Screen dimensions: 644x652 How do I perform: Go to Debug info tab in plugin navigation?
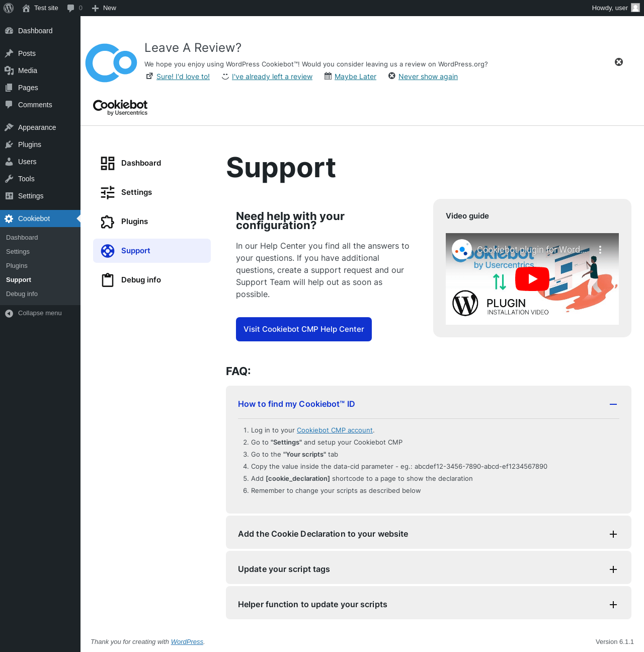pyautogui.click(x=152, y=280)
